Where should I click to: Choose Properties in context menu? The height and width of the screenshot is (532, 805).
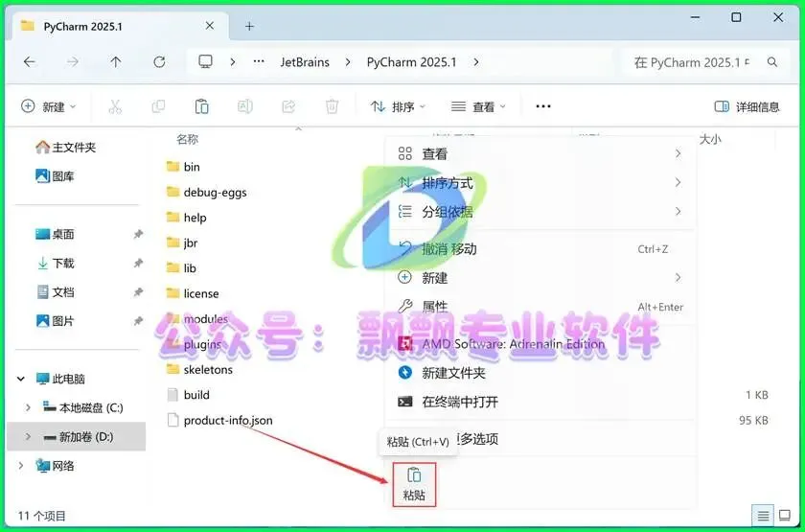[540, 307]
